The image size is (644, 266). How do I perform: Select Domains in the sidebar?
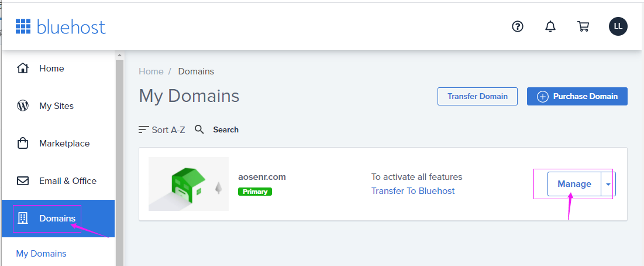(57, 219)
